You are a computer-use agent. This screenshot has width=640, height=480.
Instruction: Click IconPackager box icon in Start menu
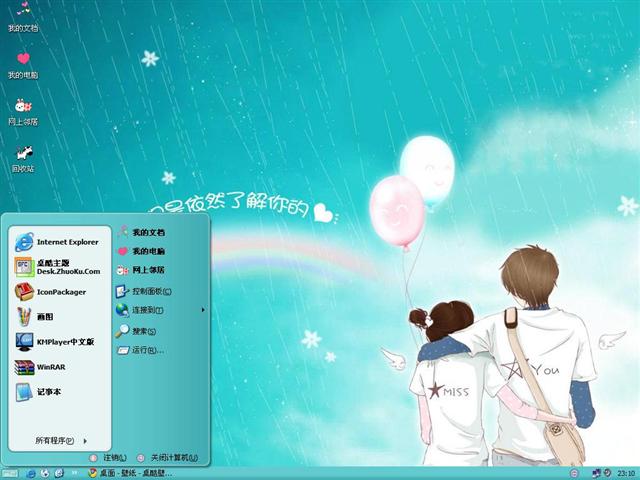coord(24,292)
